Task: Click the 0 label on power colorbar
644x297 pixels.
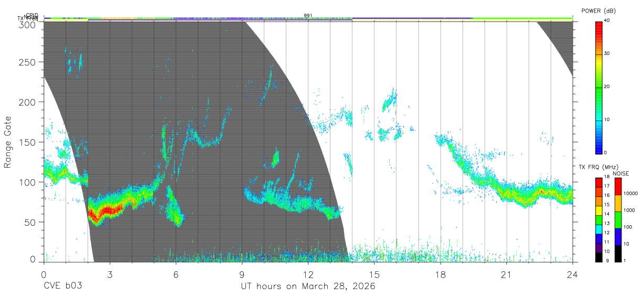Action: pos(606,152)
